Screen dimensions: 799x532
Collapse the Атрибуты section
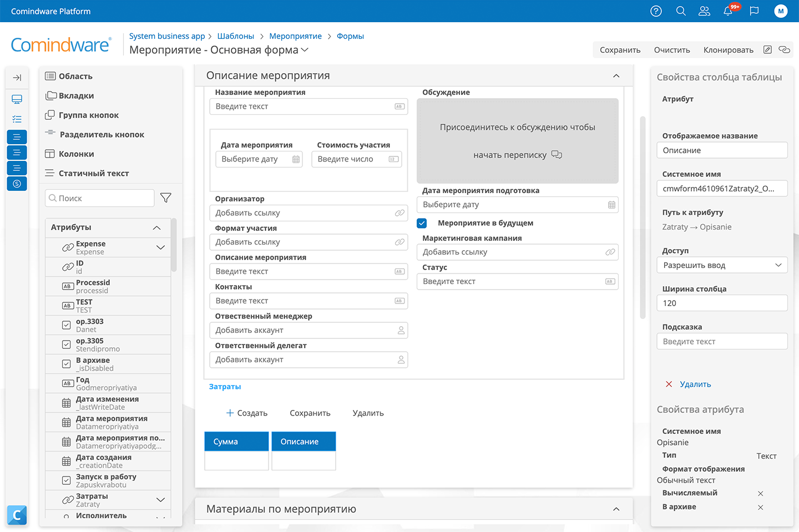pyautogui.click(x=157, y=227)
